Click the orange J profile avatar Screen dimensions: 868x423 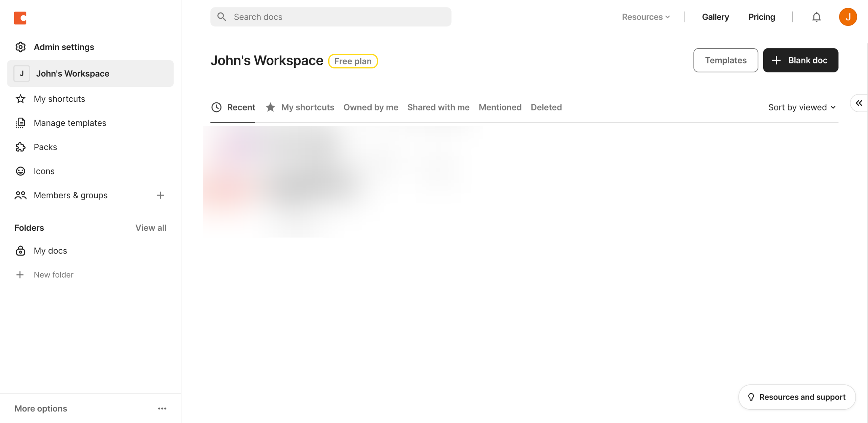848,17
